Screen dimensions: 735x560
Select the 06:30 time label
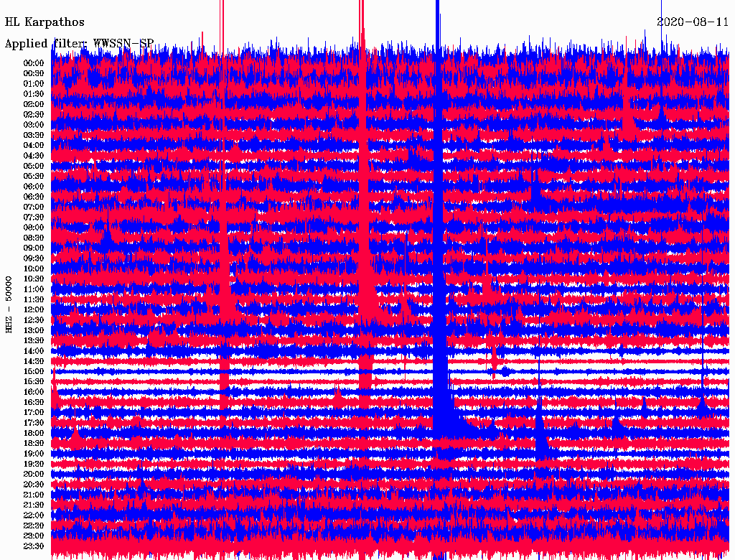click(34, 197)
